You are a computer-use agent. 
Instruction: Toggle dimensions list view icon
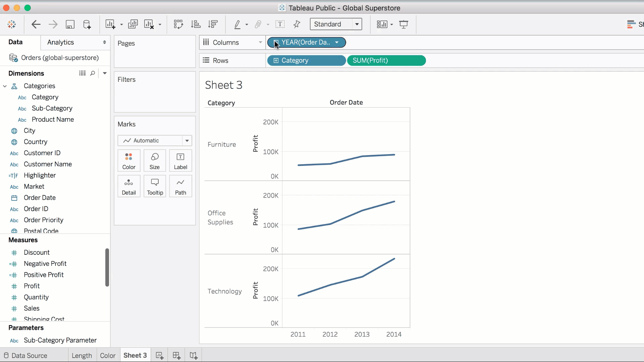[x=82, y=73]
